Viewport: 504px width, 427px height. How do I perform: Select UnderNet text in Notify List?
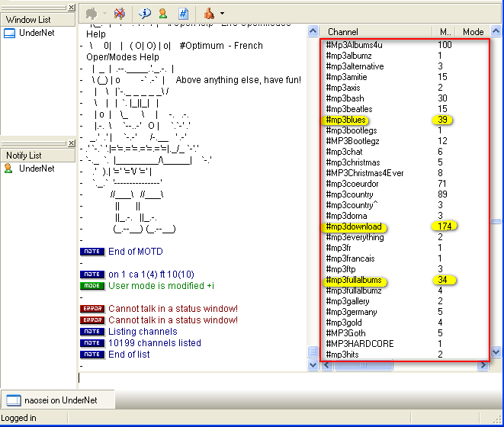[x=37, y=169]
